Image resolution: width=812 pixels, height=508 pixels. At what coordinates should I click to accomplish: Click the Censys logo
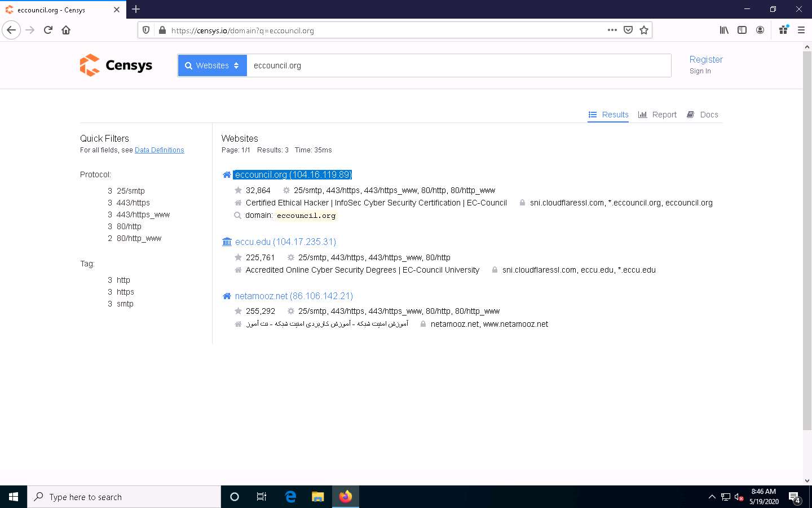[x=116, y=65]
